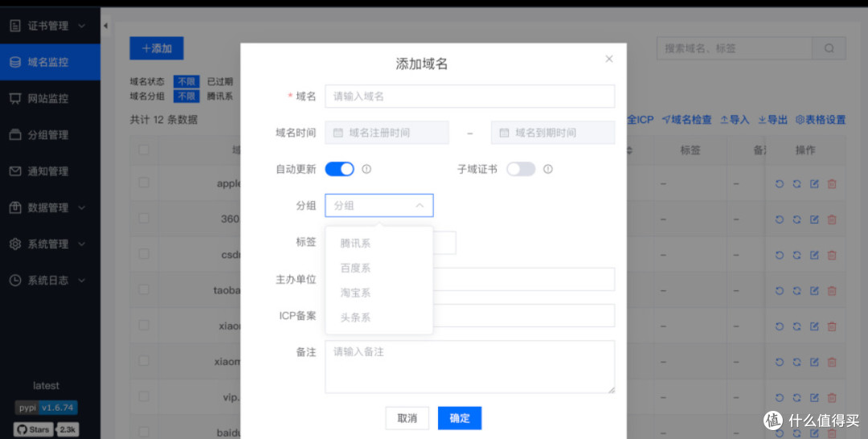Close the 添加域名 dialog with X
The image size is (868, 439).
609,59
